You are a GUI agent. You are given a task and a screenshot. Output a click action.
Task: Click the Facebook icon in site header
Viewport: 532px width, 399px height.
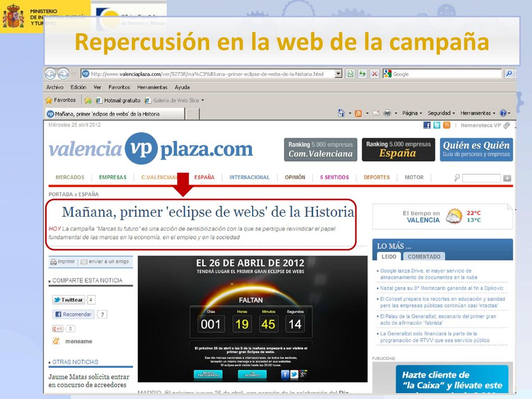coord(427,125)
